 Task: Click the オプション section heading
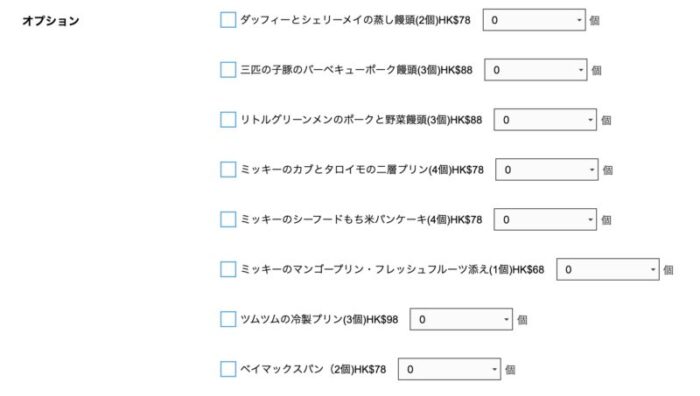coord(51,21)
